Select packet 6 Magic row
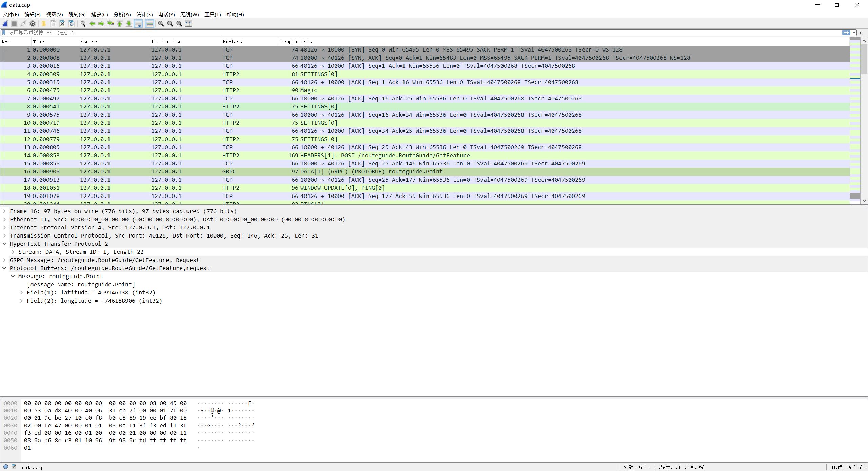Image resolution: width=868 pixels, height=471 pixels. pyautogui.click(x=425, y=90)
